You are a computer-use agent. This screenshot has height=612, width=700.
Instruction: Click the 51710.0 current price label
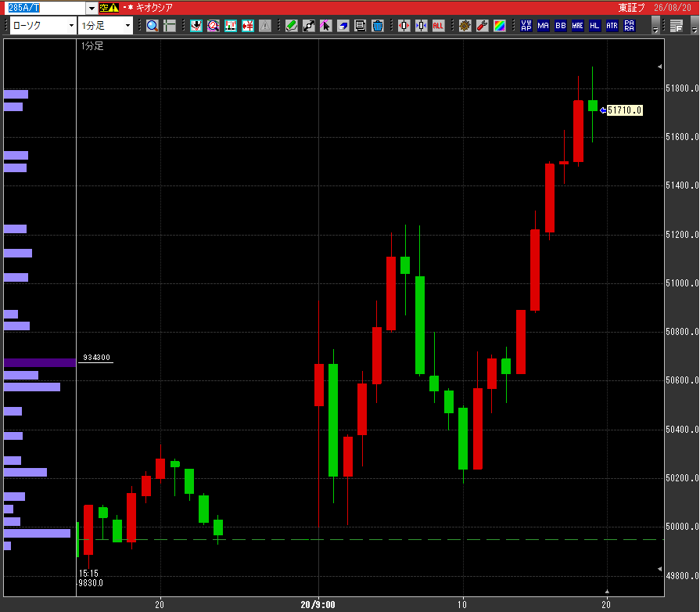(x=625, y=110)
